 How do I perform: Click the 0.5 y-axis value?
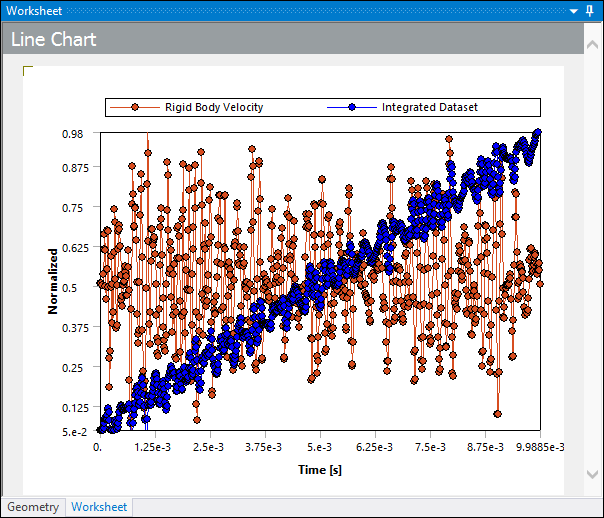click(69, 288)
